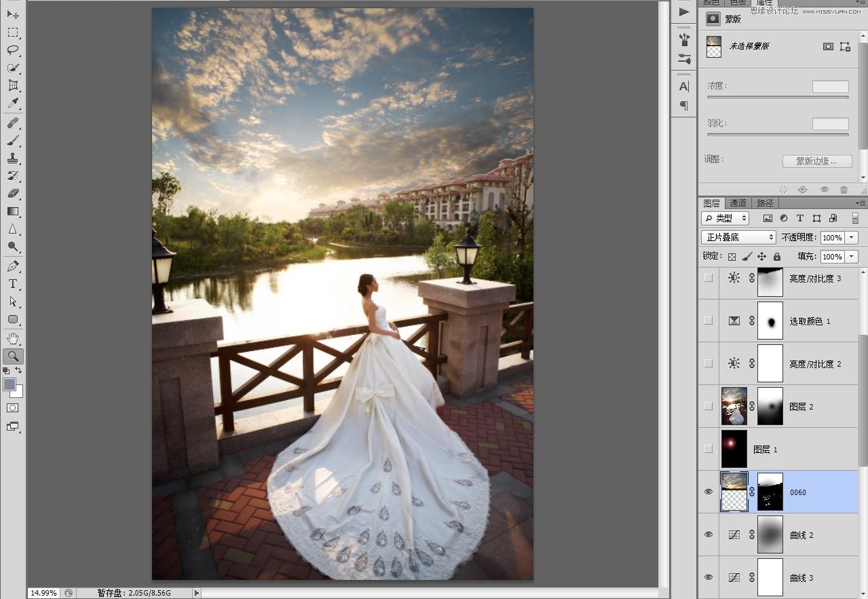Image resolution: width=868 pixels, height=599 pixels.
Task: Swap foreground and background colors
Action: click(19, 371)
